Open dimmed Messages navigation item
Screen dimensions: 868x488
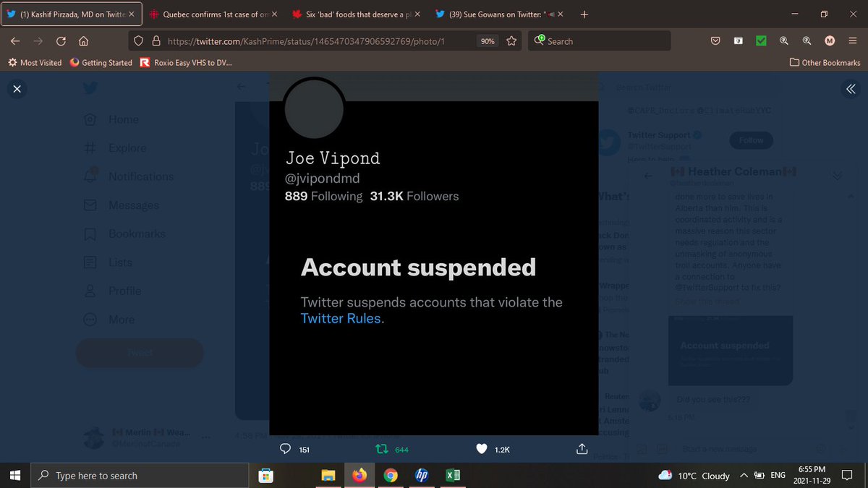[x=122, y=205]
